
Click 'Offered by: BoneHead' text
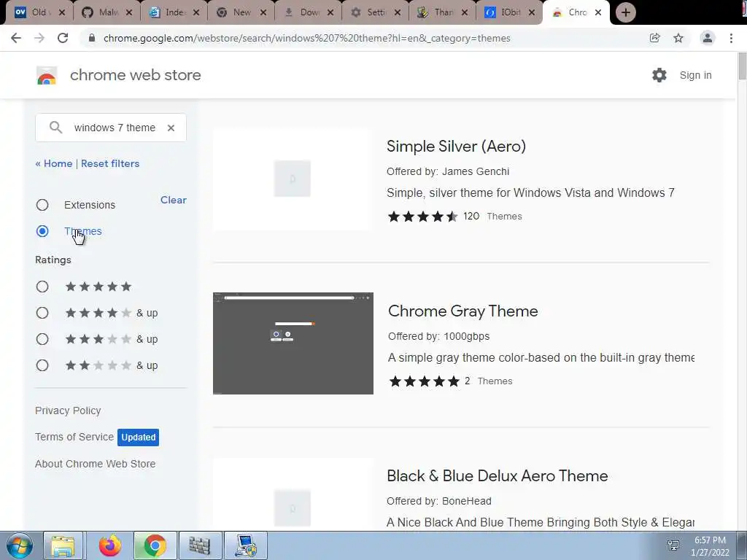(438, 501)
